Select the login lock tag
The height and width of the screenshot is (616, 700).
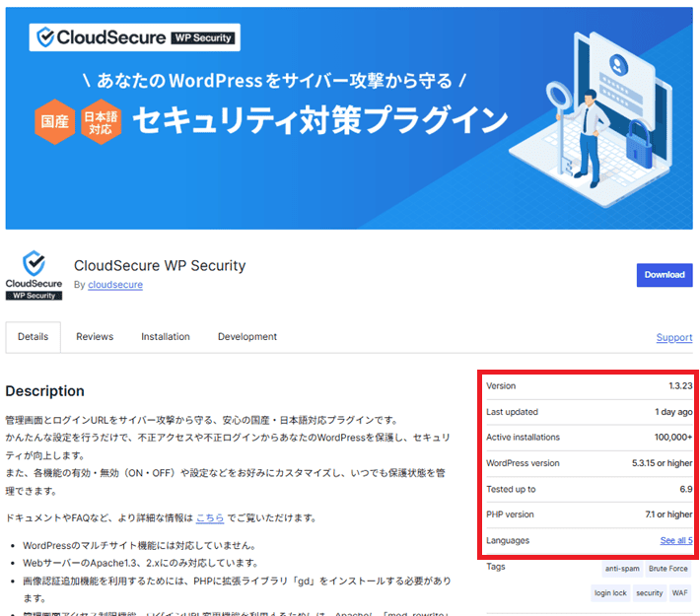[x=610, y=593]
